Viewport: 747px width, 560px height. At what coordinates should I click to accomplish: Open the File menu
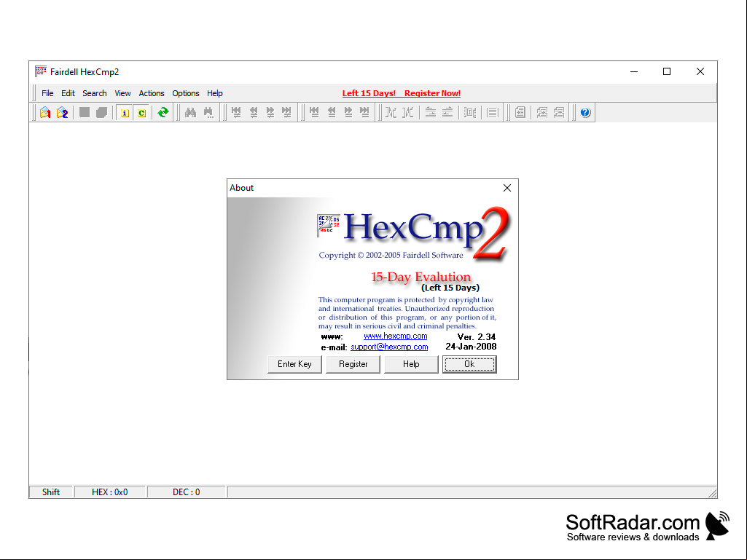pyautogui.click(x=47, y=93)
